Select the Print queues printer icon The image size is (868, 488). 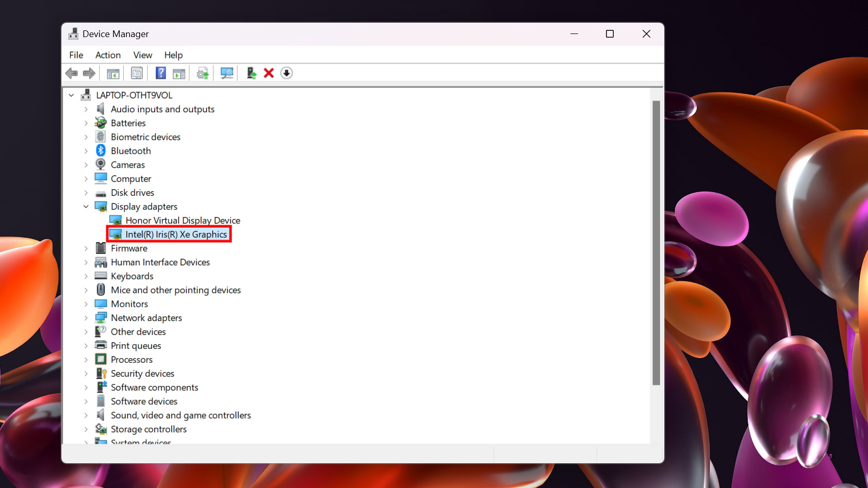click(x=101, y=345)
